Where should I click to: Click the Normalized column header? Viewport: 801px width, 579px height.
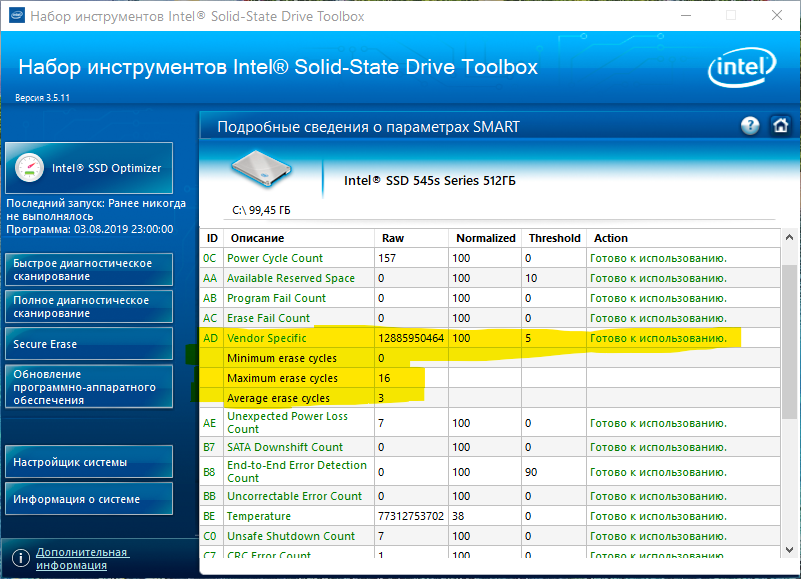point(485,238)
